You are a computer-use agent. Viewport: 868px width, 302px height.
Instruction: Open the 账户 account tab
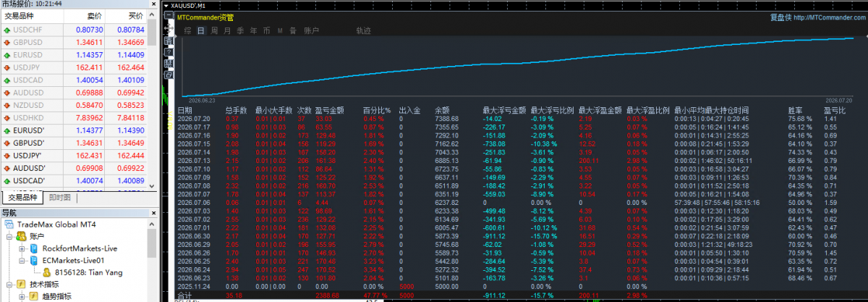pos(311,30)
